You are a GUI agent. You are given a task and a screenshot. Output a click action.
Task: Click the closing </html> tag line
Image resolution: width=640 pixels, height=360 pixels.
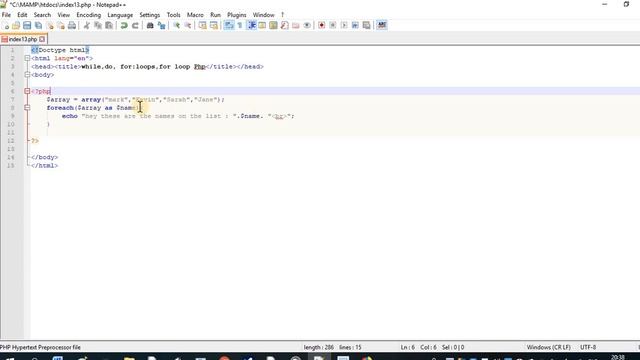click(x=44, y=166)
